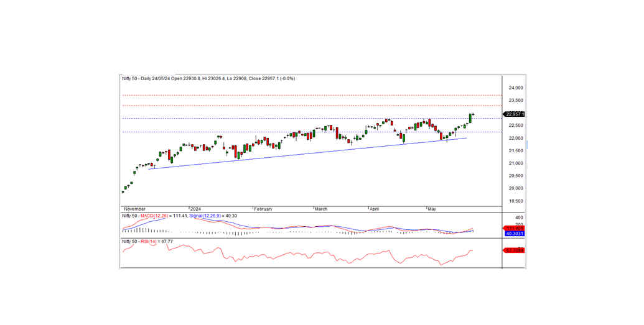644x325 pixels.
Task: Click the April date axis label
Action: (374, 209)
